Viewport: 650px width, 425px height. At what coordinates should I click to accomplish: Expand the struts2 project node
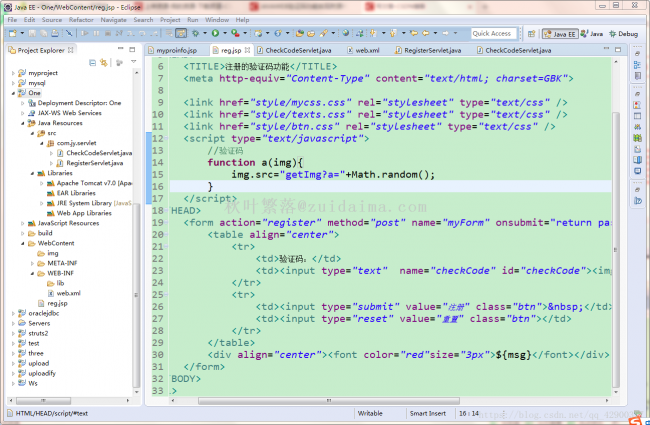[12, 332]
